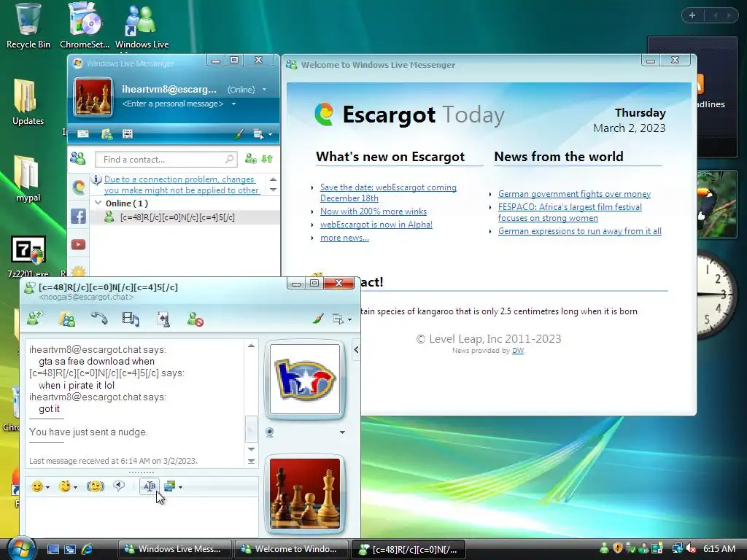Open Save the date webEscargot link
This screenshot has width=747, height=560.
(388, 192)
